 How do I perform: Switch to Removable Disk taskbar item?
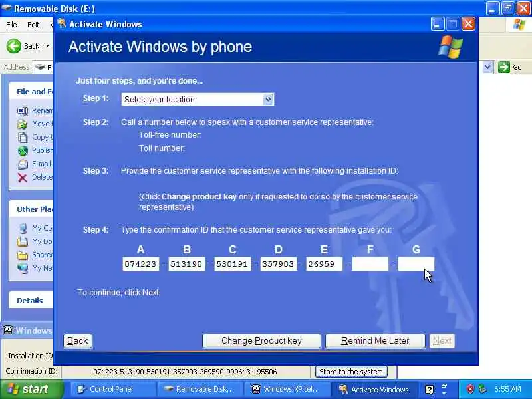pyautogui.click(x=200, y=389)
